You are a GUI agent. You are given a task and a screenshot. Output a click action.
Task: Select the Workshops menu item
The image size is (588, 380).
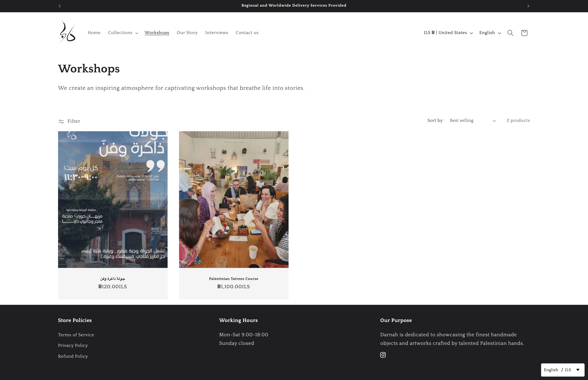(157, 33)
